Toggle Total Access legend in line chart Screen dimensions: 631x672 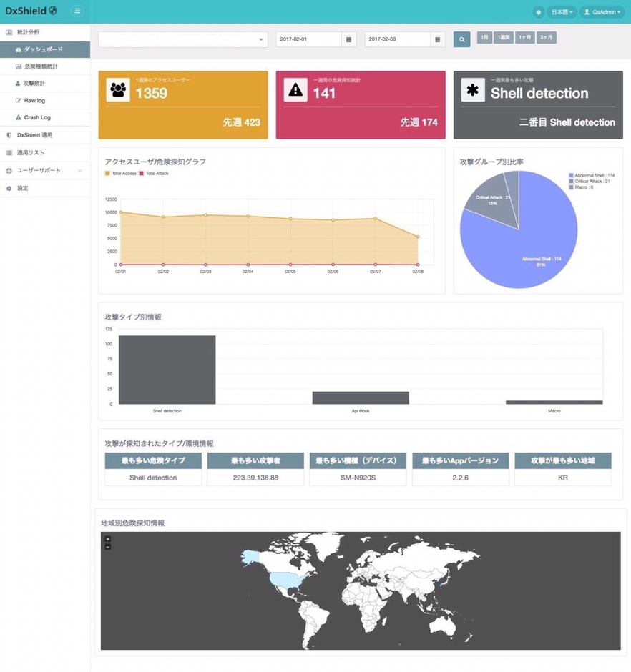[122, 174]
